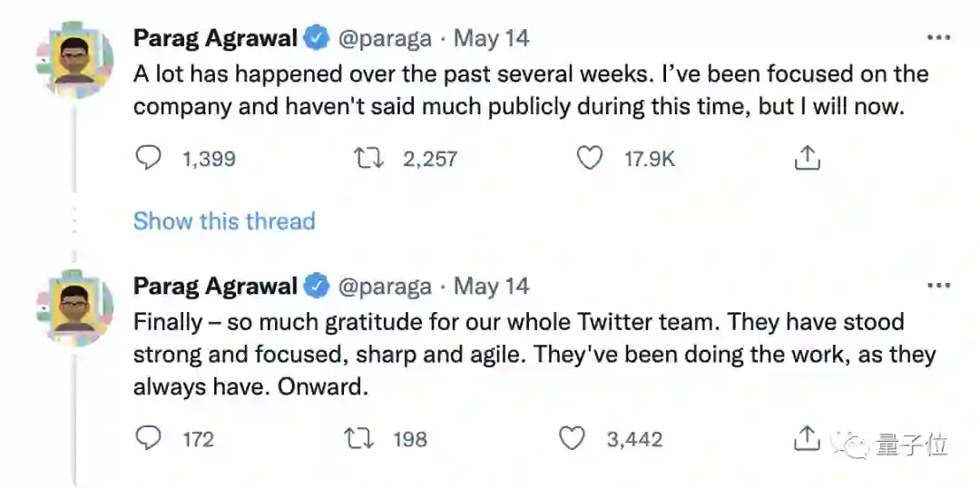
Task: Open the more options menu on first tweet
Action: [x=938, y=38]
